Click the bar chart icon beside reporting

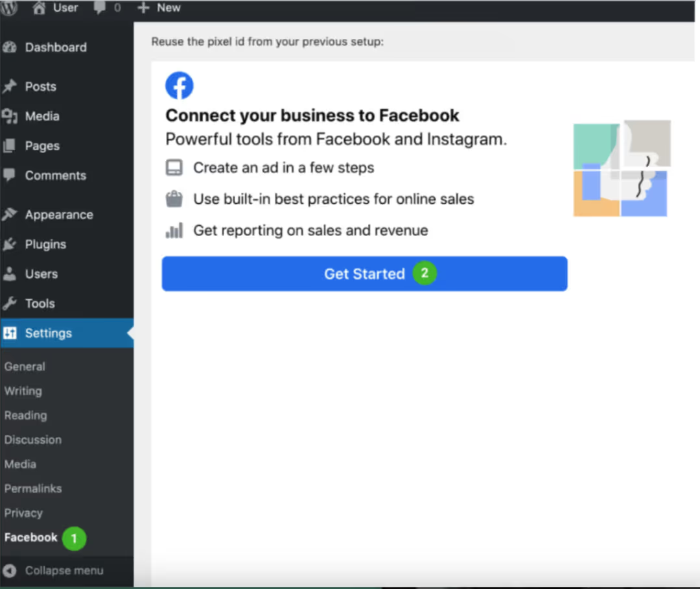coord(174,230)
